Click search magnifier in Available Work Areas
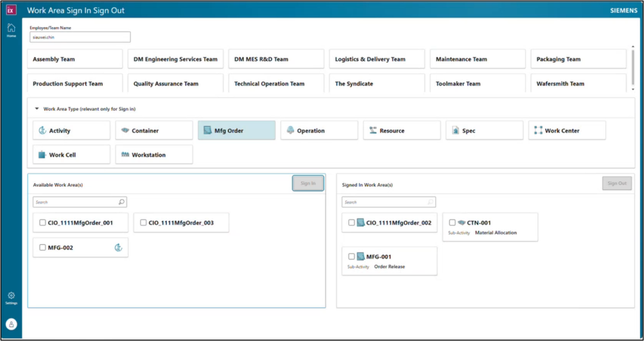 click(121, 202)
